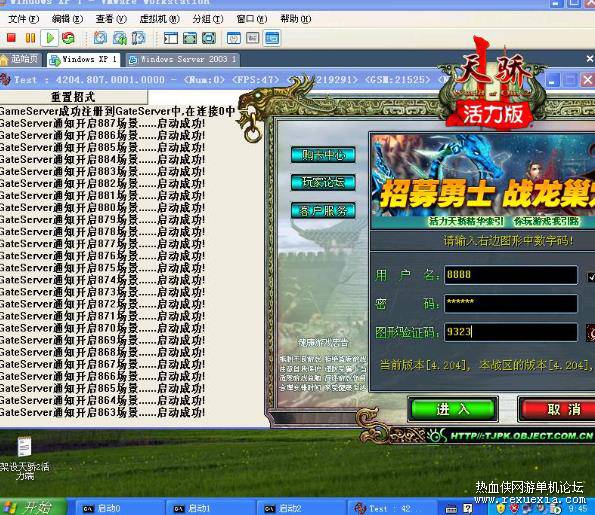Open the 客户服务 button
The width and height of the screenshot is (595, 515).
pyautogui.click(x=323, y=211)
